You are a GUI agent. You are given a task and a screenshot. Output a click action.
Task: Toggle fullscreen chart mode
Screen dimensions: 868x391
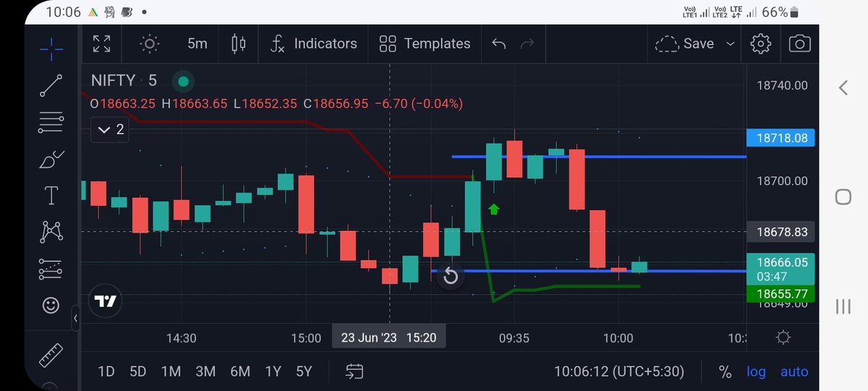point(102,43)
